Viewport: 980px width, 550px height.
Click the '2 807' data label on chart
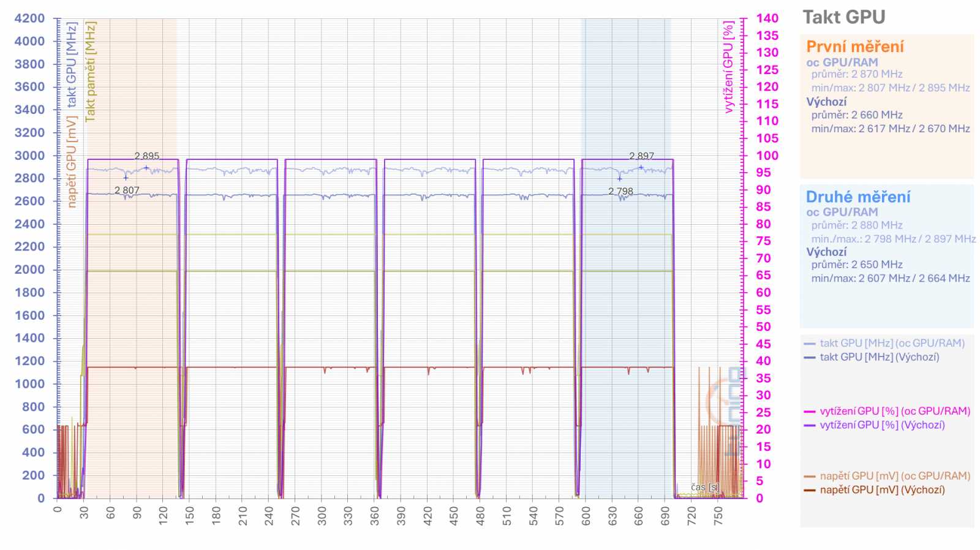pyautogui.click(x=127, y=190)
